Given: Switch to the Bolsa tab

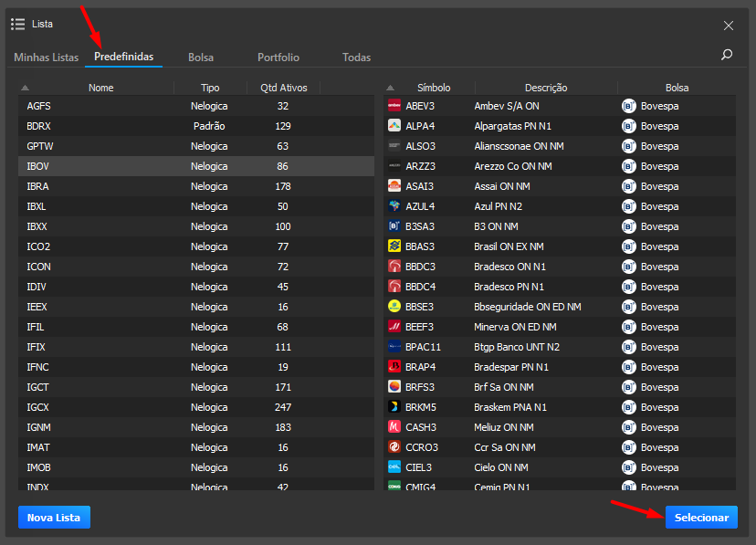Looking at the screenshot, I should (x=201, y=58).
